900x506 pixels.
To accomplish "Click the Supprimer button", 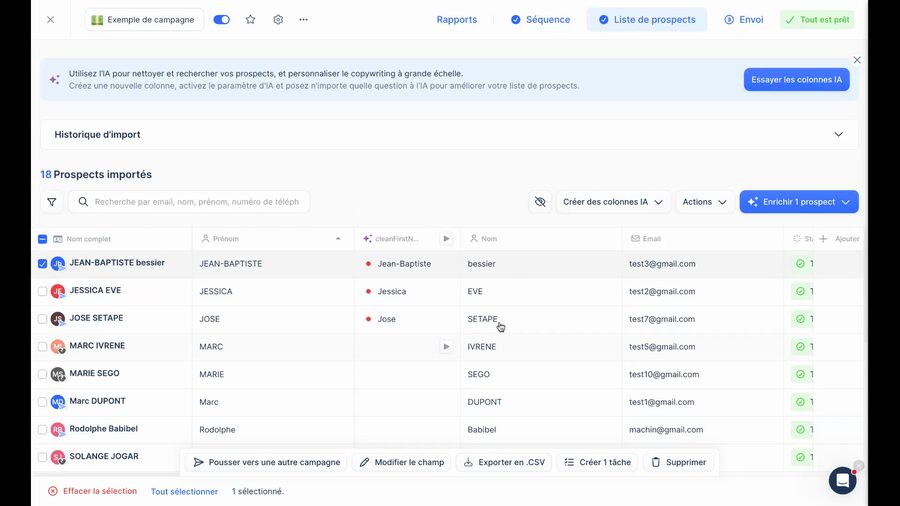I will (x=678, y=462).
